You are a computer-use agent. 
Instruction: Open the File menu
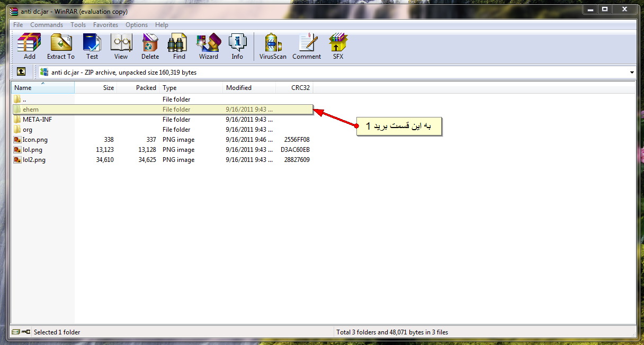[18, 25]
